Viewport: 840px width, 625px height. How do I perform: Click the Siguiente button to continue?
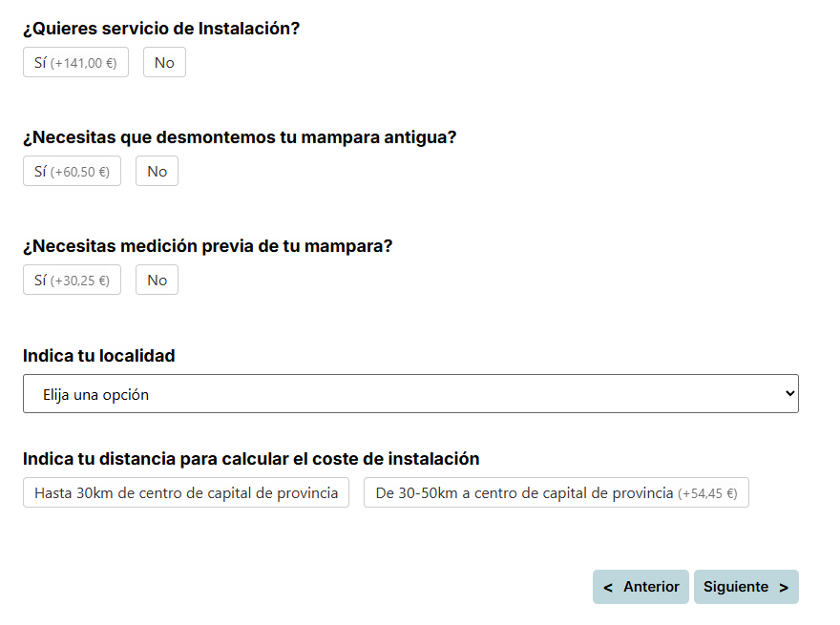coord(745,586)
